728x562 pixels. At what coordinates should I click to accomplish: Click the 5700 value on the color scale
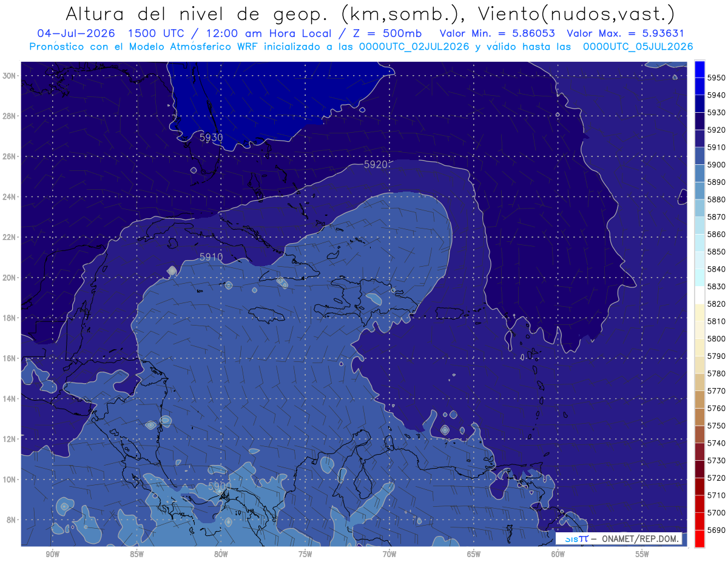pos(716,513)
